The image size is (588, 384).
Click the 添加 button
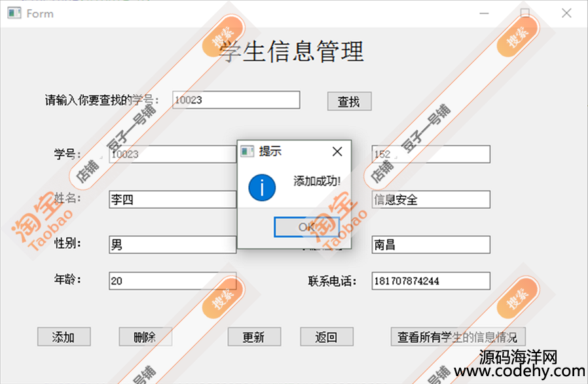click(x=64, y=337)
